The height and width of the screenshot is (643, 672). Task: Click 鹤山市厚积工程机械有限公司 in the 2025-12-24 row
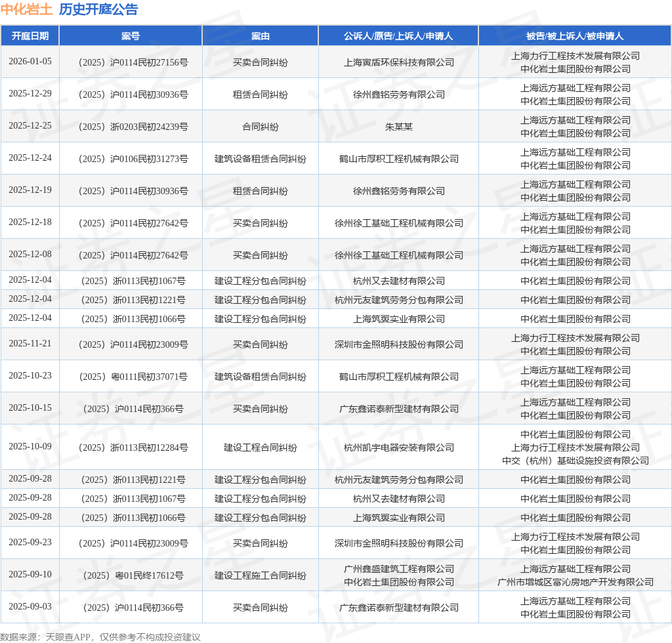tap(398, 159)
